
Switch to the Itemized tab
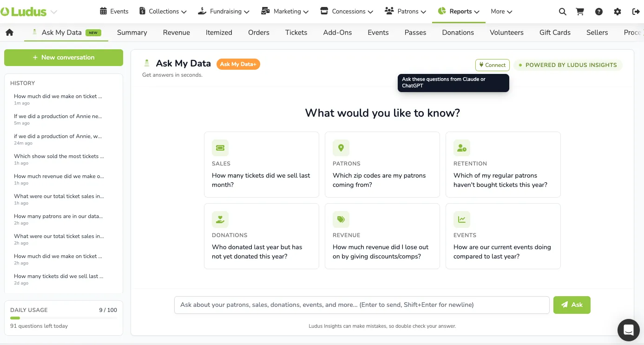[x=219, y=33]
